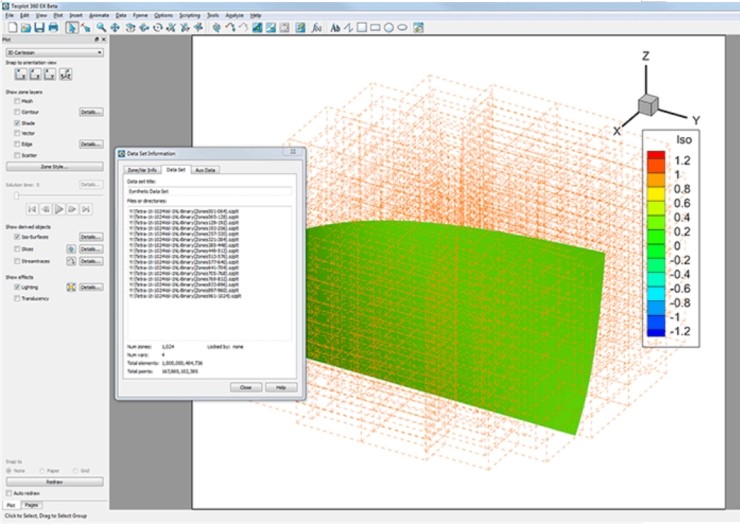
Task: Select the Translate/pan tool
Action: click(116, 28)
